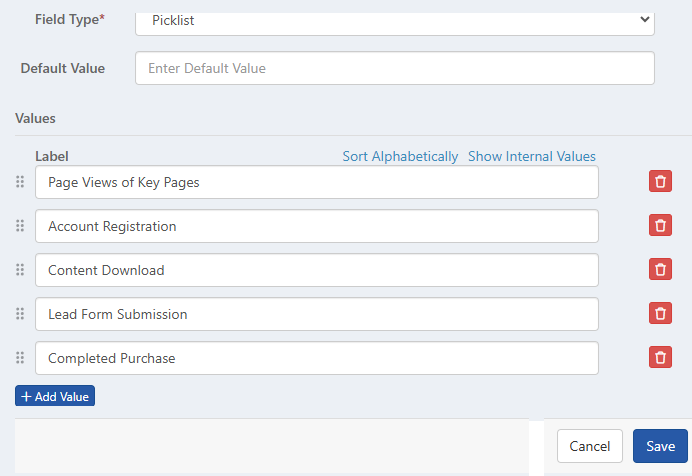Remove the Completed Purchase value
This screenshot has width=692, height=476.
pyautogui.click(x=660, y=358)
